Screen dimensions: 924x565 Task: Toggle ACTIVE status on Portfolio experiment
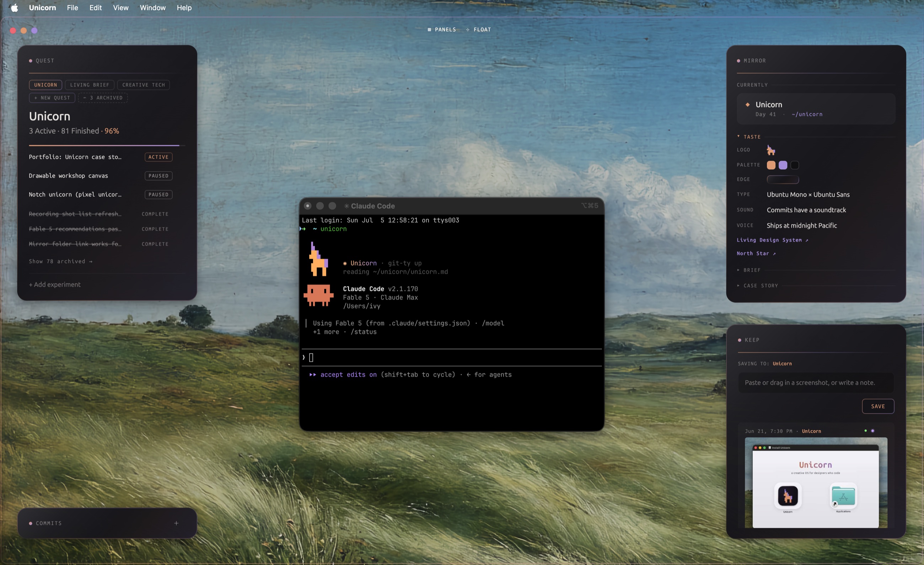click(x=158, y=157)
